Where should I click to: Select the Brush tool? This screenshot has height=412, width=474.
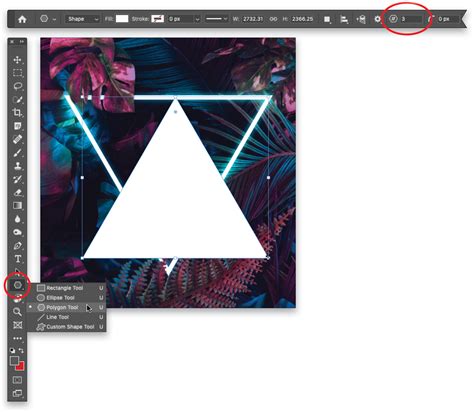17,153
